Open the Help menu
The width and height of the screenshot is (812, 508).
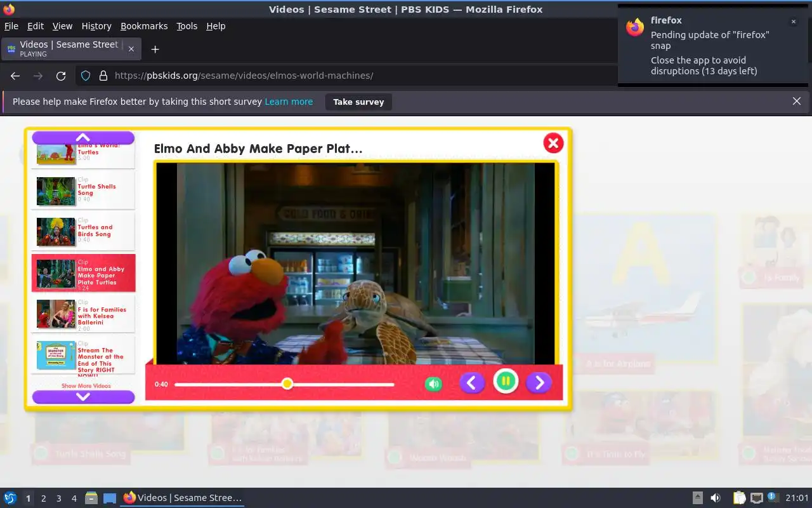pyautogui.click(x=216, y=26)
